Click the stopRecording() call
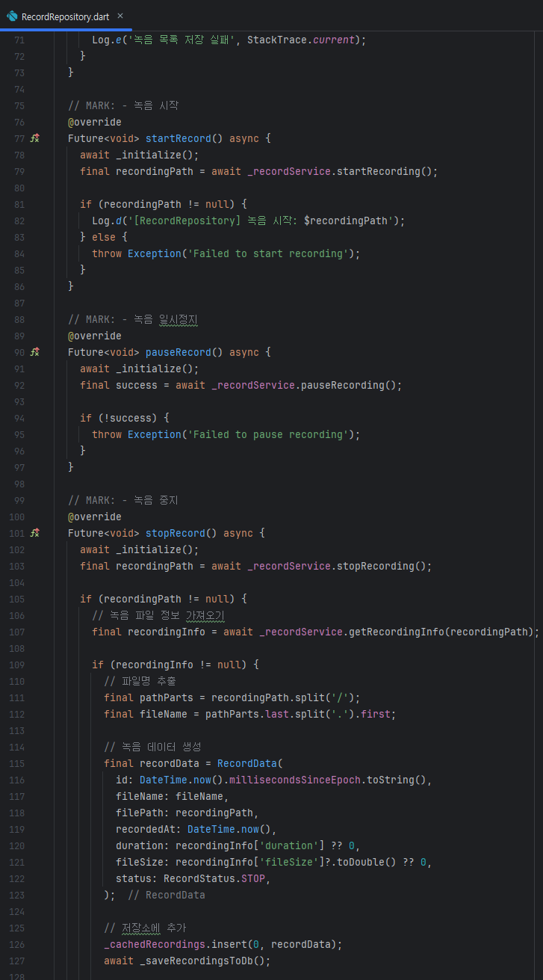The image size is (543, 980). tap(382, 566)
